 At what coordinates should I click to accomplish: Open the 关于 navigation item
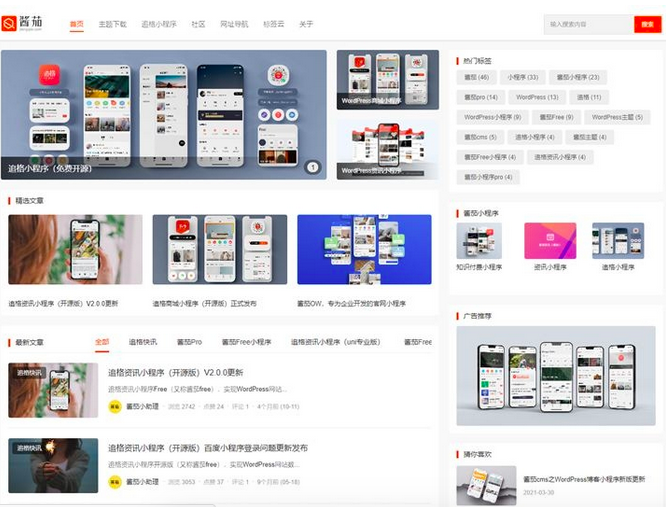click(x=306, y=24)
